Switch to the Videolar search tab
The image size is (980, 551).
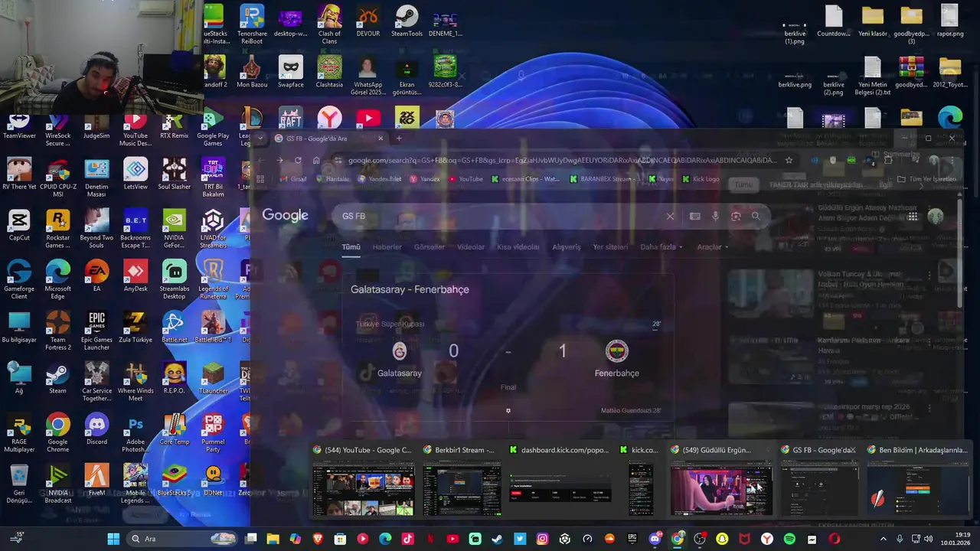(471, 247)
